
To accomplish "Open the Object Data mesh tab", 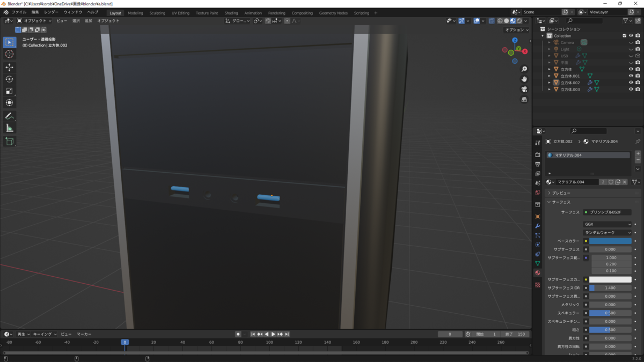I will (538, 264).
